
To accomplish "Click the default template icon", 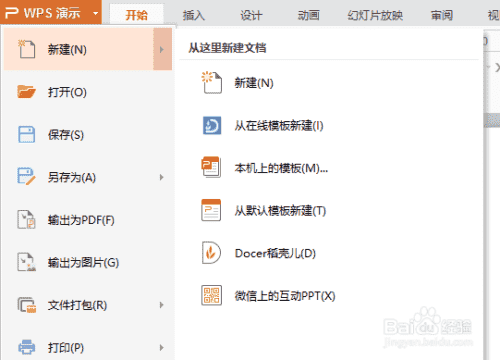I will point(211,210).
